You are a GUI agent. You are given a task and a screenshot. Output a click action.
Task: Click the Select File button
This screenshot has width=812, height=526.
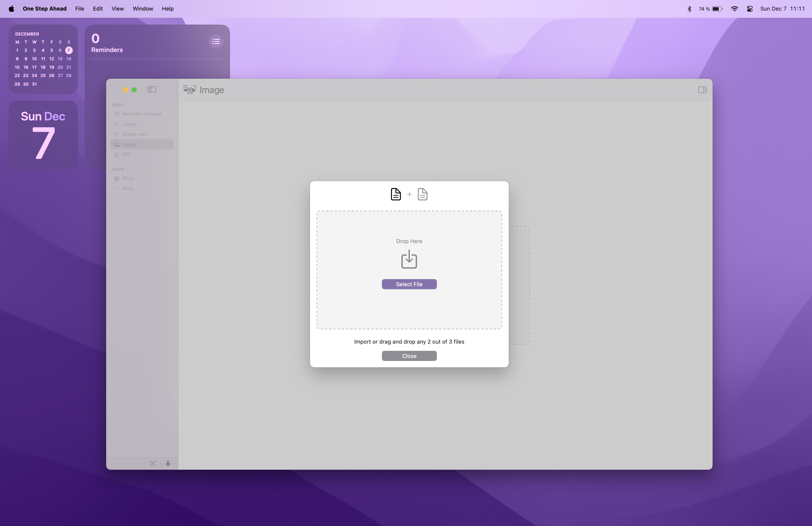point(409,284)
